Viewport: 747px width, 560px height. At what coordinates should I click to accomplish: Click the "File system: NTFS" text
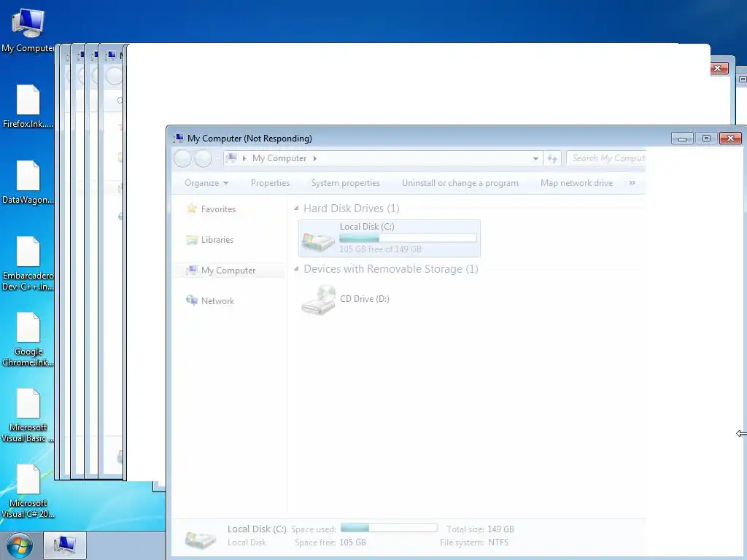tap(474, 542)
